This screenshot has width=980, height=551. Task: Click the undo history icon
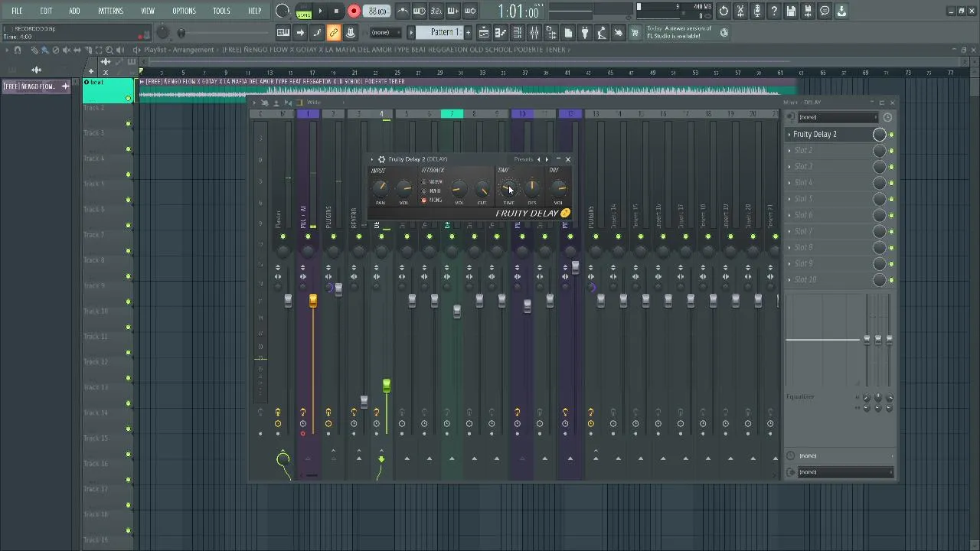724,11
